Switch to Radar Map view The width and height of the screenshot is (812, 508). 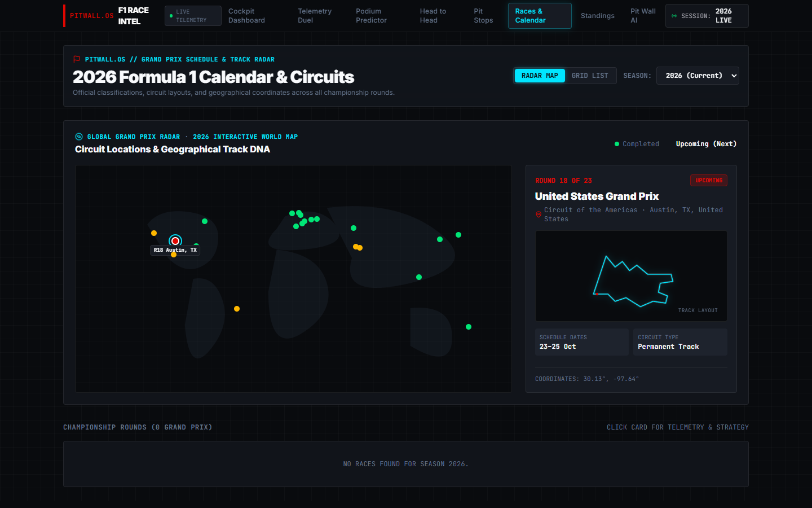[x=540, y=76]
